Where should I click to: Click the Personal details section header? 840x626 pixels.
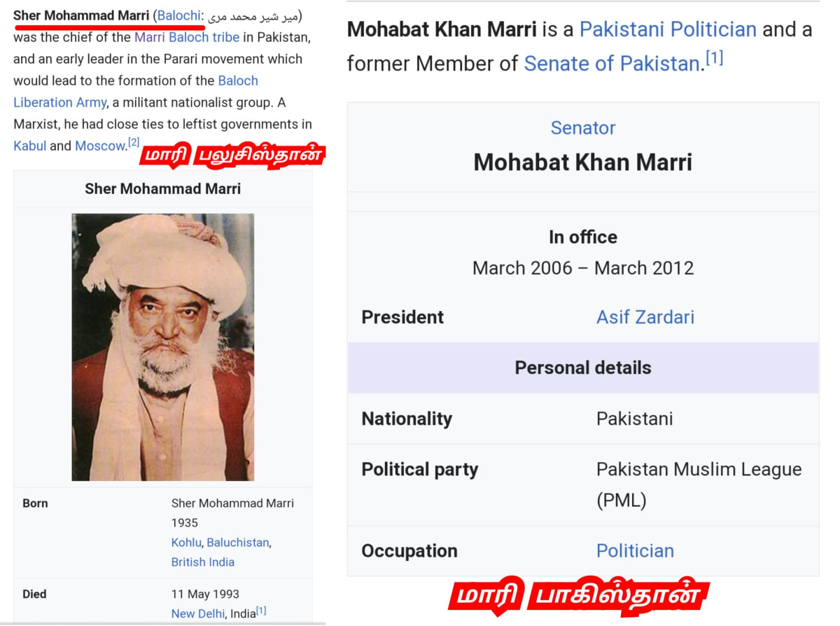tap(583, 368)
